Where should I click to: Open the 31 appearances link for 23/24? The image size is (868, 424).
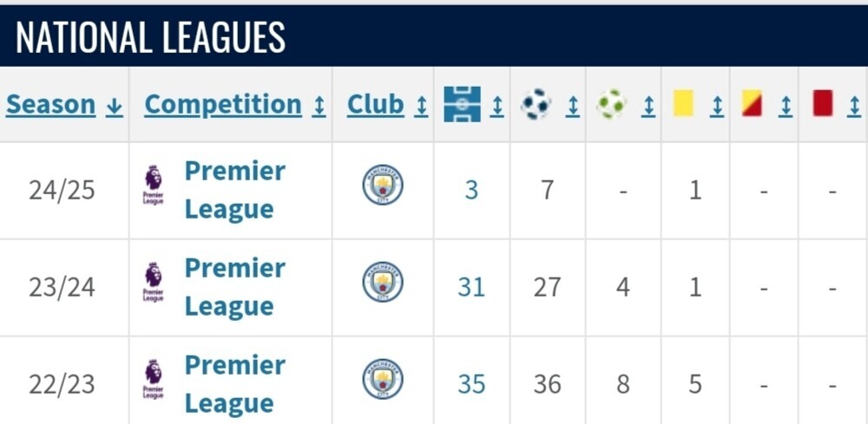tap(471, 288)
